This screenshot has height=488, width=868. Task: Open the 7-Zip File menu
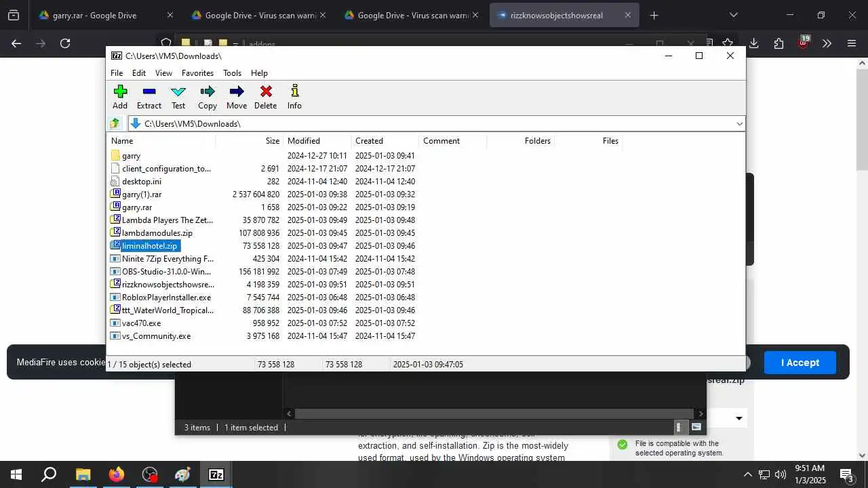coord(117,73)
